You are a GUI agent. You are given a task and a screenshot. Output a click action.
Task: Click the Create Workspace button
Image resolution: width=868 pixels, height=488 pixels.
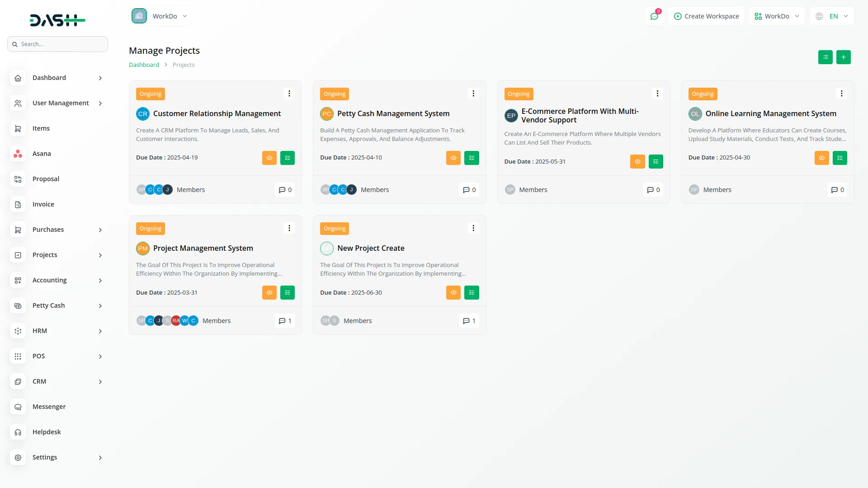click(706, 16)
